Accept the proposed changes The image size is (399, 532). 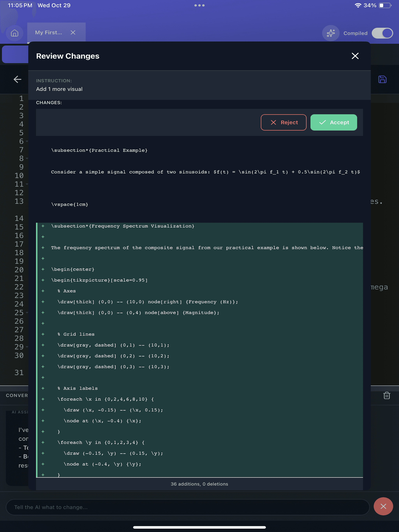coord(334,122)
